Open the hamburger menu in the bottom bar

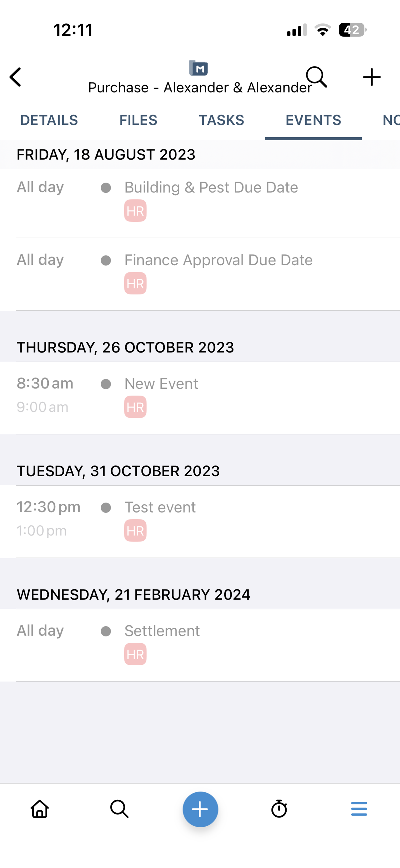click(x=359, y=809)
